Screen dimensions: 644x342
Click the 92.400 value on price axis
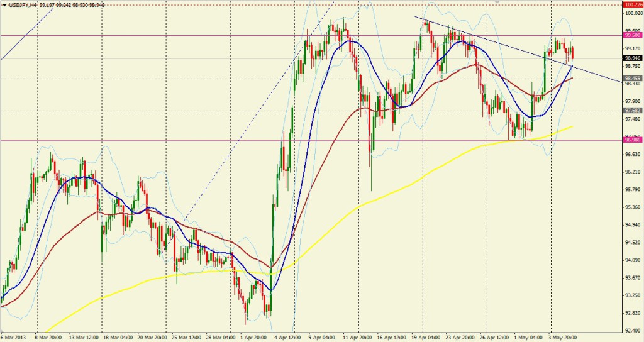click(x=631, y=329)
